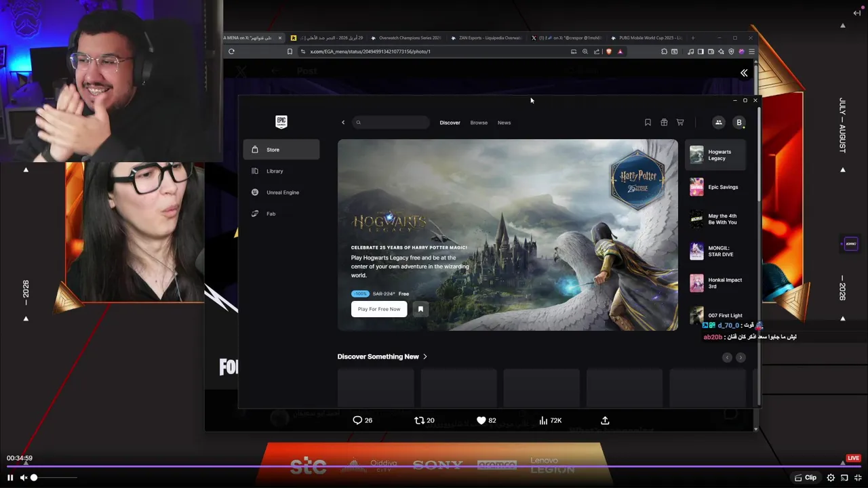868x488 pixels.
Task: Open the player settings gear
Action: coord(831,478)
